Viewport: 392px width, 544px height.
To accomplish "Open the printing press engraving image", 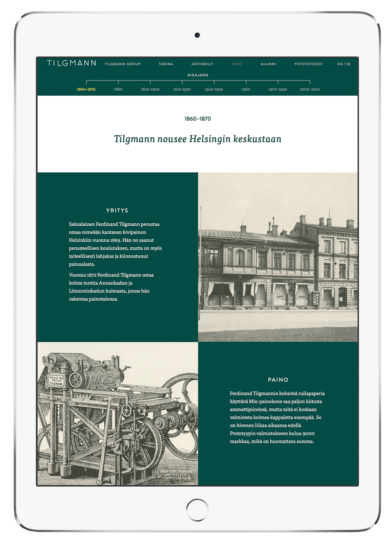I will (x=118, y=414).
